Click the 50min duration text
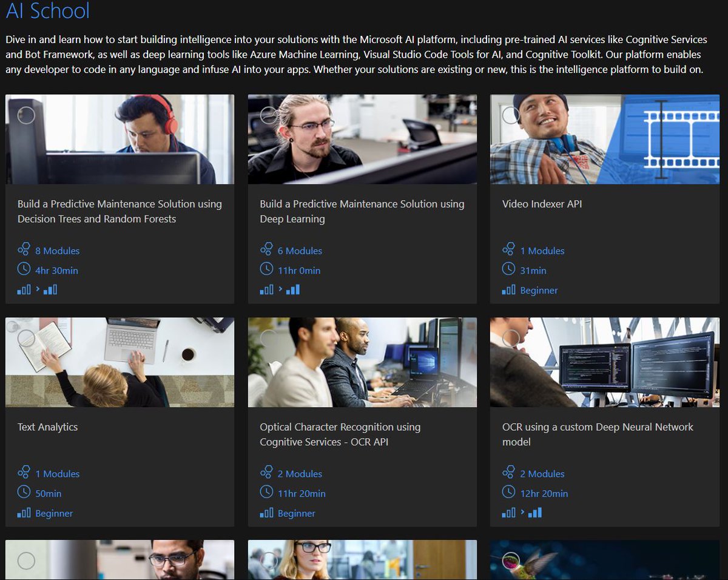Screen dimensions: 728x580 coord(49,494)
